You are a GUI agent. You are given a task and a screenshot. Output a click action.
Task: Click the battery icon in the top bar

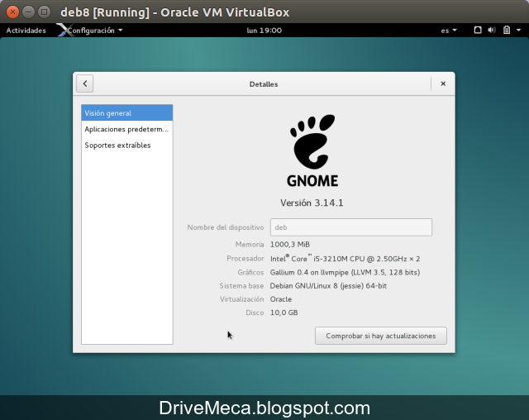[507, 30]
